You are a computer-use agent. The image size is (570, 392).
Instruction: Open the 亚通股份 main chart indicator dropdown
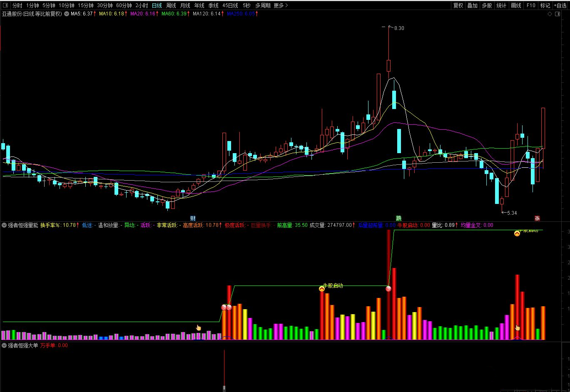[x=66, y=14]
